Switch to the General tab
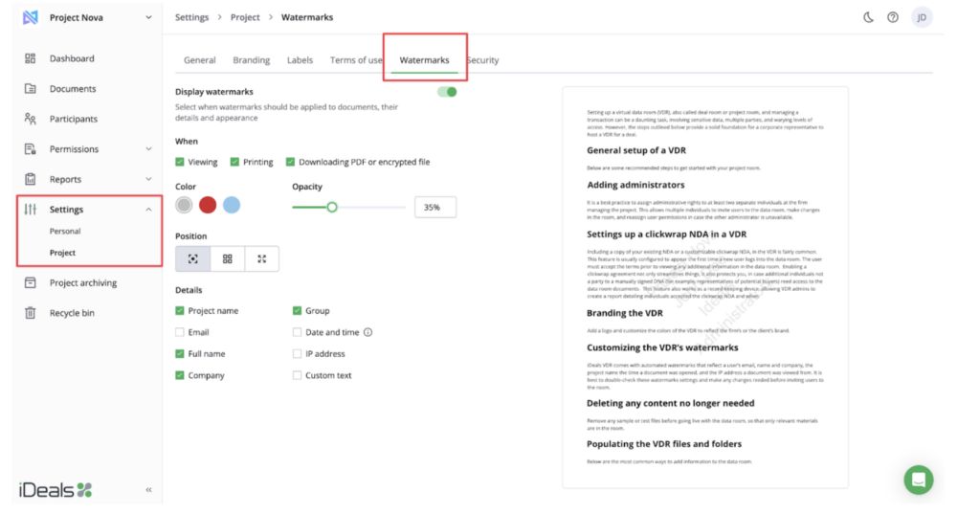The height and width of the screenshot is (514, 980). [x=199, y=60]
